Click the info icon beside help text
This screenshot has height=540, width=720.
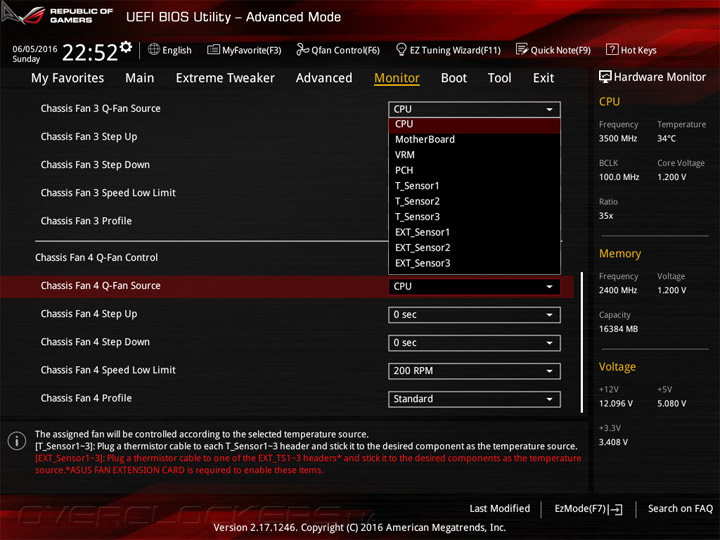point(17,441)
